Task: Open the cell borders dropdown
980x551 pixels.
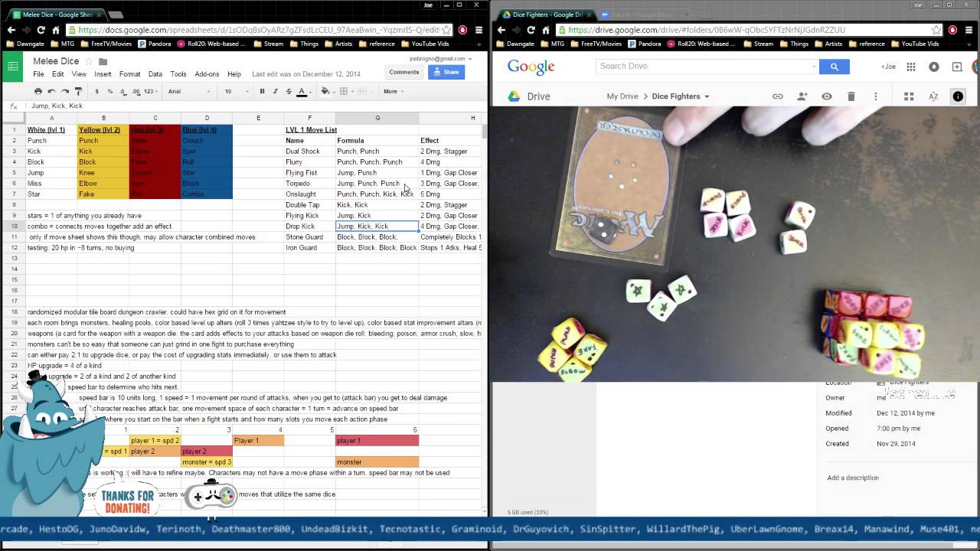Action: [346, 91]
